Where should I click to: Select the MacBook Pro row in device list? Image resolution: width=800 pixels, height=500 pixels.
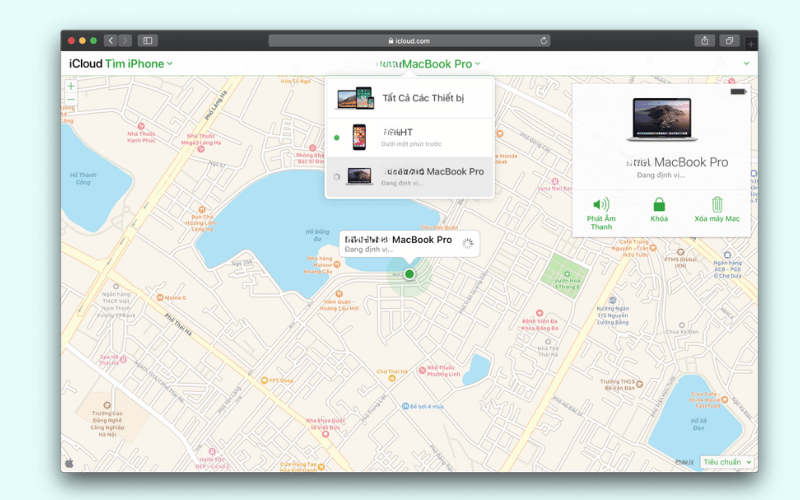point(410,177)
